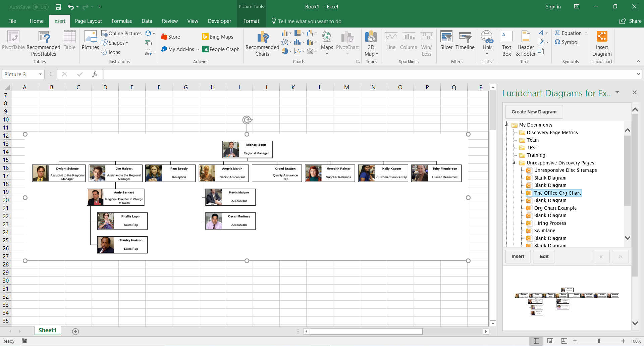Viewport: 644px width, 346px height.
Task: Open the Name Box dropdown
Action: point(40,74)
